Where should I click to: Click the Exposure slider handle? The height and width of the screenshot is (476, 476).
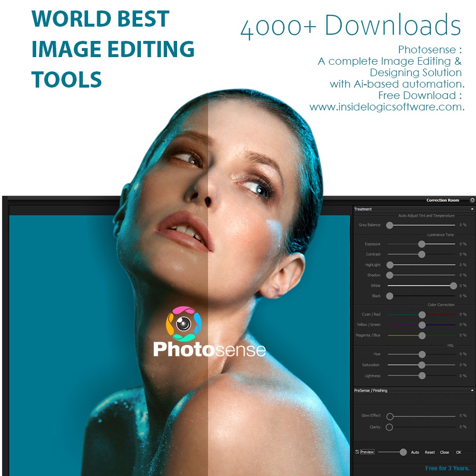coord(421,244)
